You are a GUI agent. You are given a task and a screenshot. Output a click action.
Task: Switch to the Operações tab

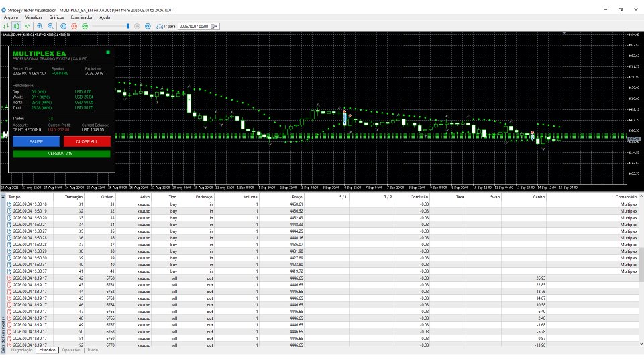click(x=72, y=350)
